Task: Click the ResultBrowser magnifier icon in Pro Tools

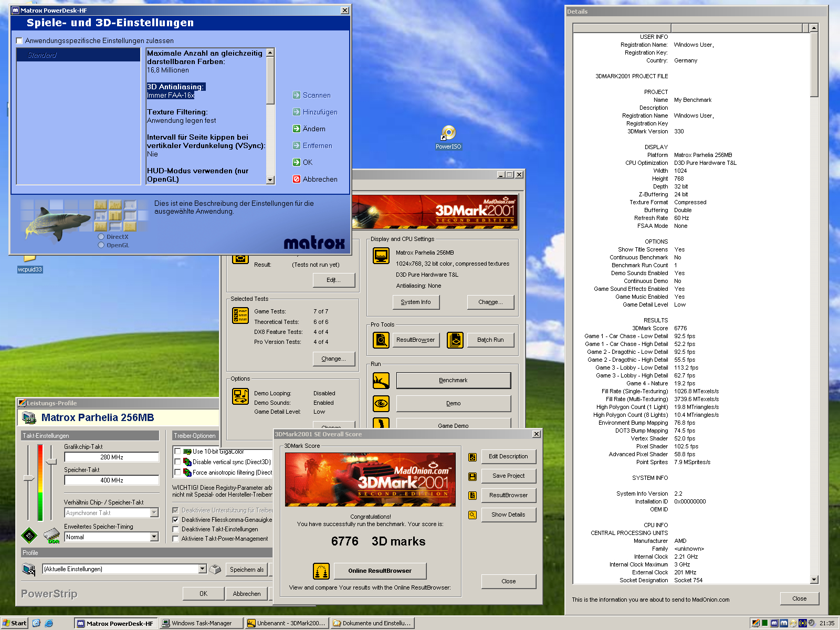Action: coord(381,340)
